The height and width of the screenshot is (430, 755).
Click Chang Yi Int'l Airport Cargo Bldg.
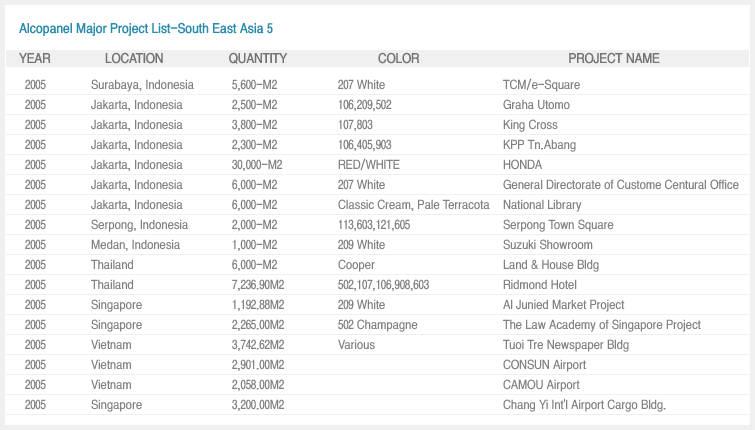tap(584, 404)
